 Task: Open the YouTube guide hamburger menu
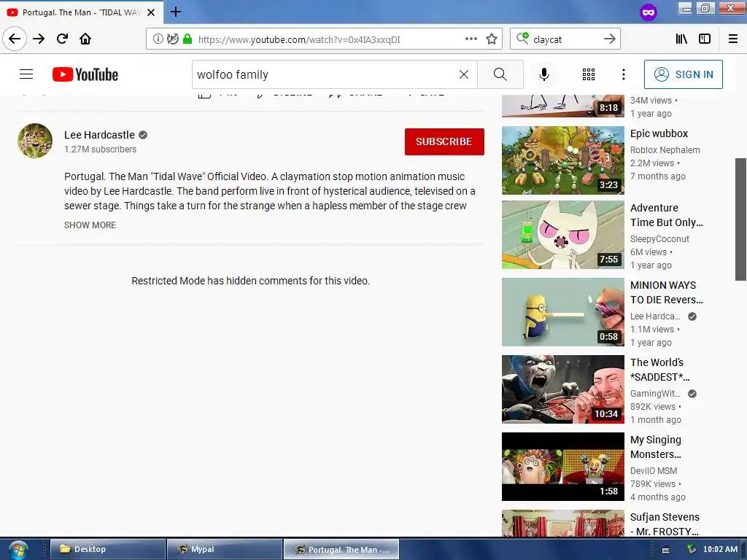(x=26, y=74)
